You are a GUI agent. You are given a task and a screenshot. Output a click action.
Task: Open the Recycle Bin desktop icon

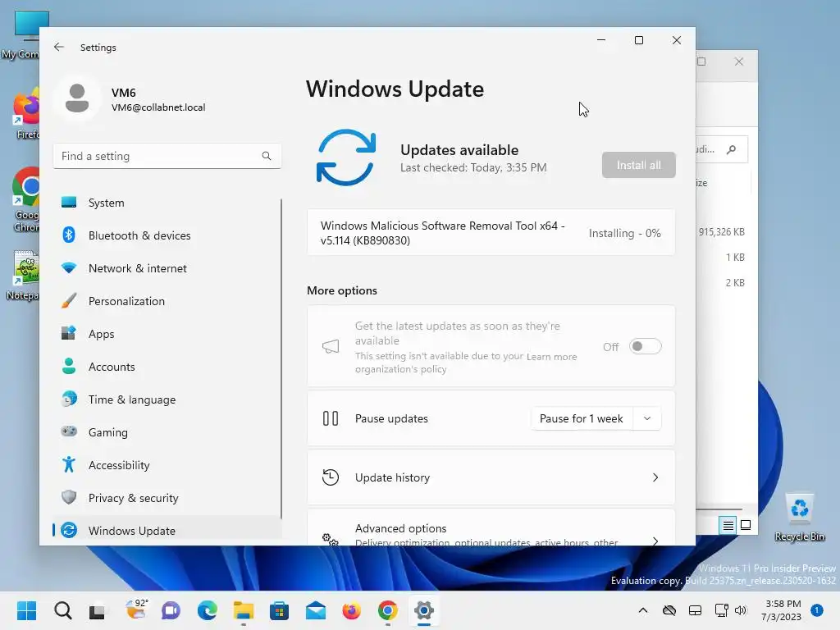tap(799, 517)
